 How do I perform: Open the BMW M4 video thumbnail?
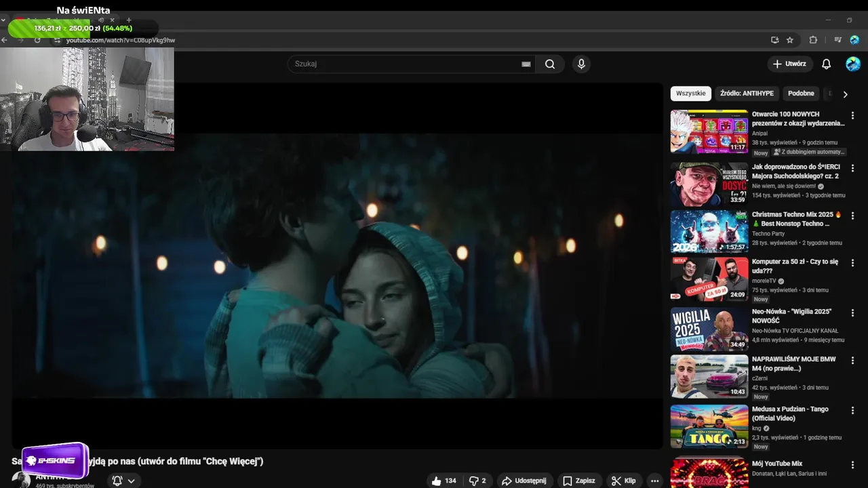[709, 376]
